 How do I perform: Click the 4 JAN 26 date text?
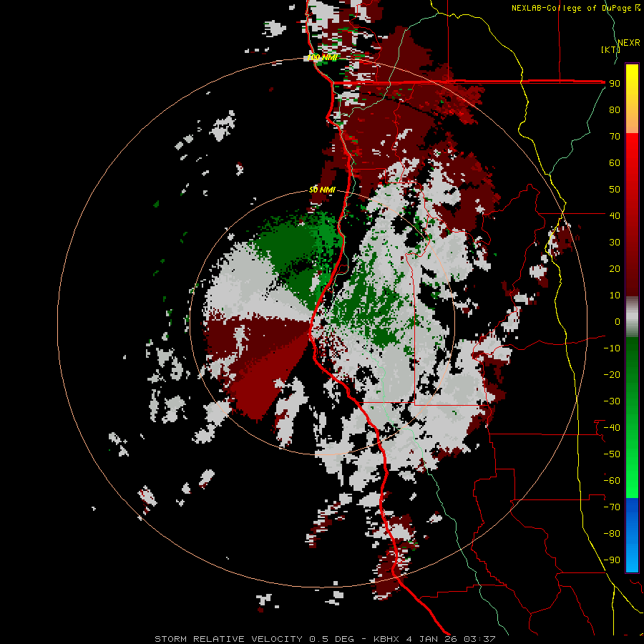[431, 639]
